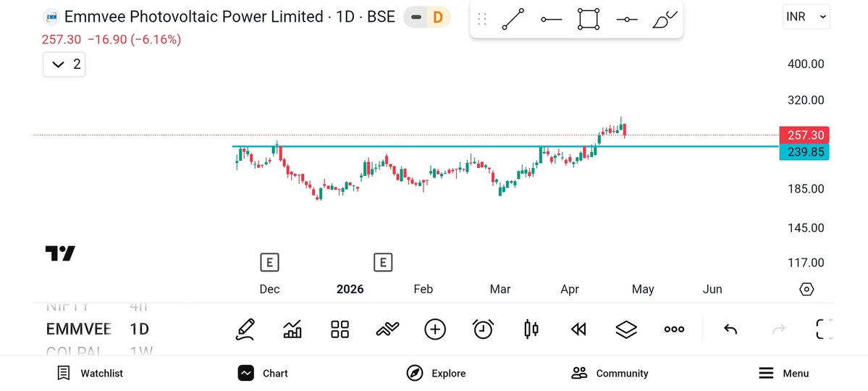Toggle the D delayed data badge
Screen dimensions: 868x391
(x=438, y=17)
